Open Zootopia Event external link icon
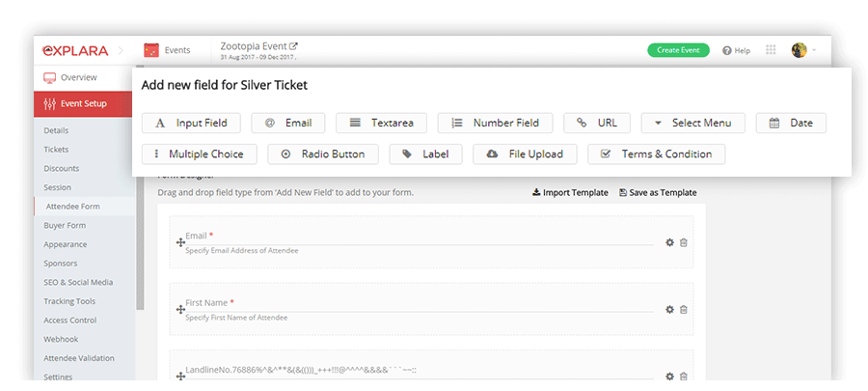 pyautogui.click(x=294, y=46)
